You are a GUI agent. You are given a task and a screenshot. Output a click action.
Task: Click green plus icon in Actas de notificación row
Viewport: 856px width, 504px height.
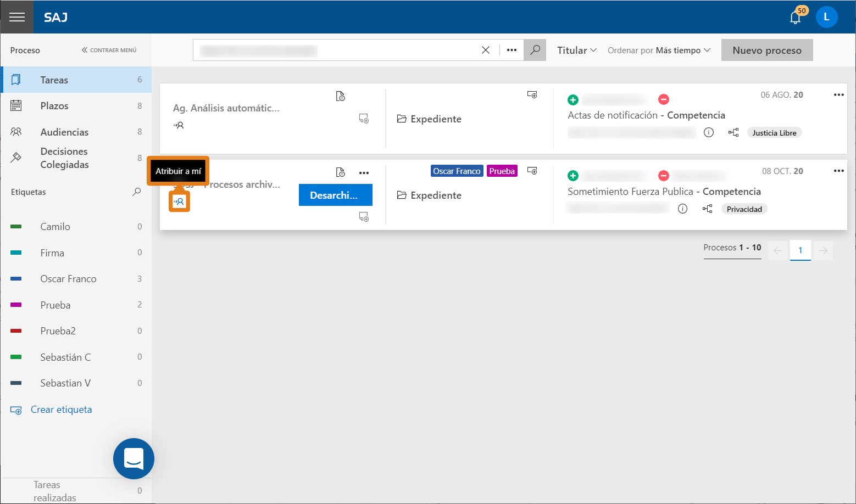pos(573,99)
